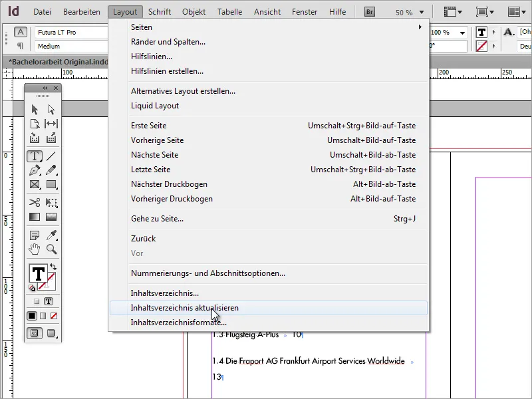Switch to Normal view mode

point(35,333)
